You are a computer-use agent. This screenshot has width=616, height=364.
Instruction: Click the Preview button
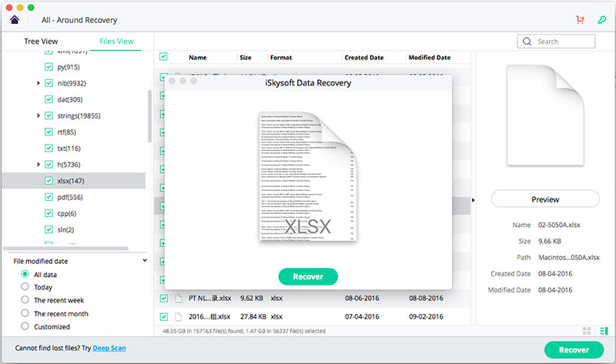click(x=545, y=199)
